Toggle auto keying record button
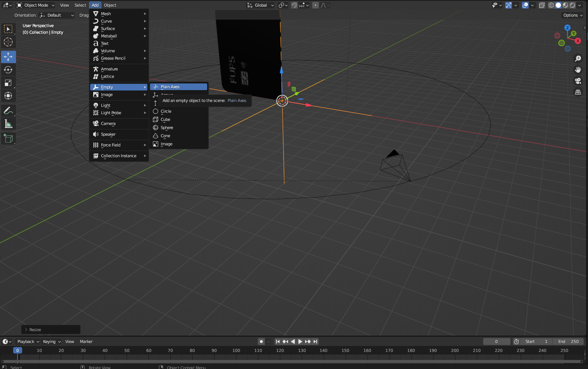 (261, 342)
